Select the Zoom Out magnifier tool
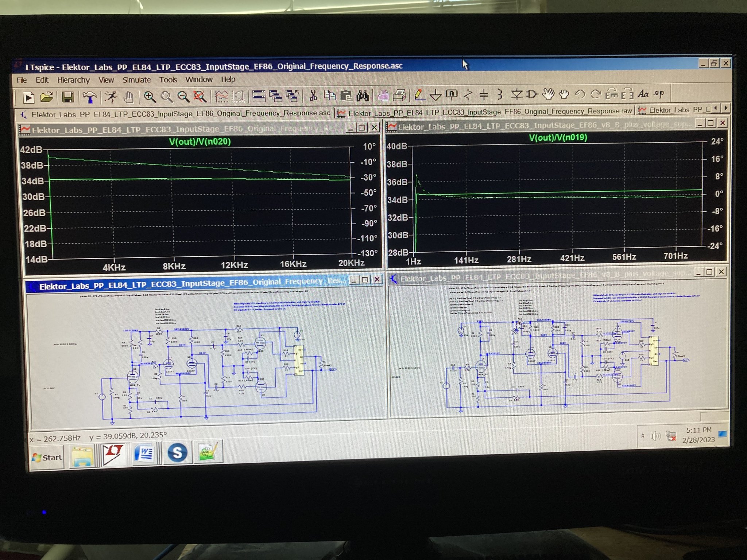Image resolution: width=747 pixels, height=560 pixels. coord(183,97)
